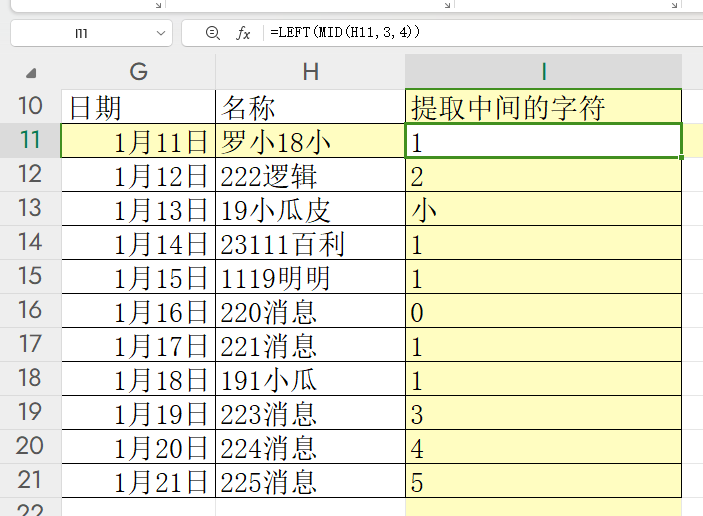Click cell 221消息
Screen dimensions: 703x516
click(310, 345)
